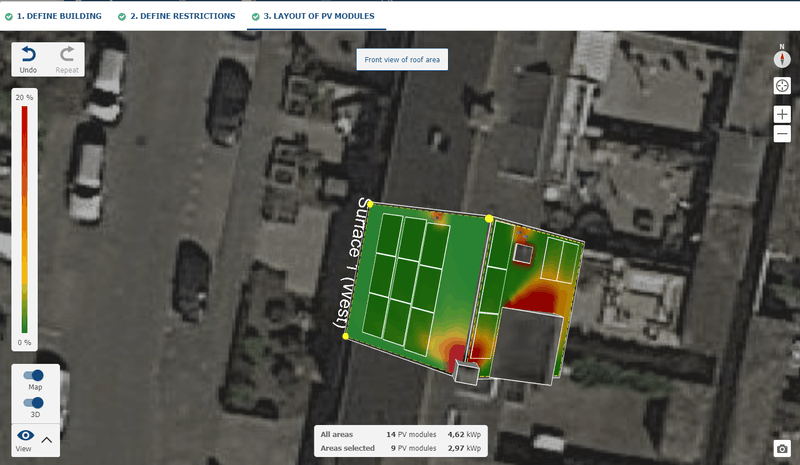
Task: Click the 2,97 kWp value
Action: [x=464, y=448]
